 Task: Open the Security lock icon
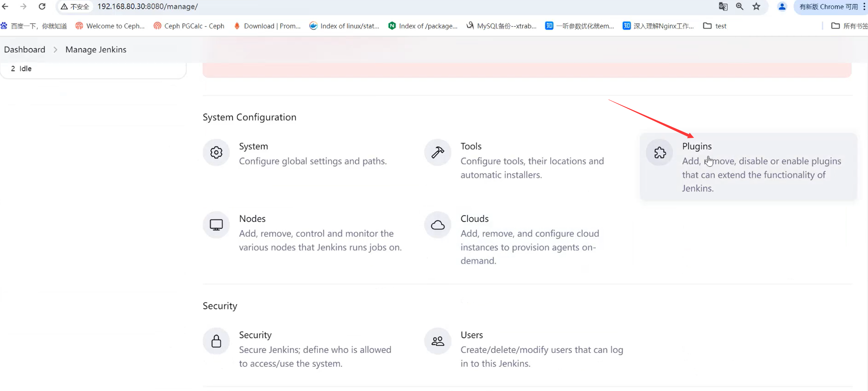[216, 341]
